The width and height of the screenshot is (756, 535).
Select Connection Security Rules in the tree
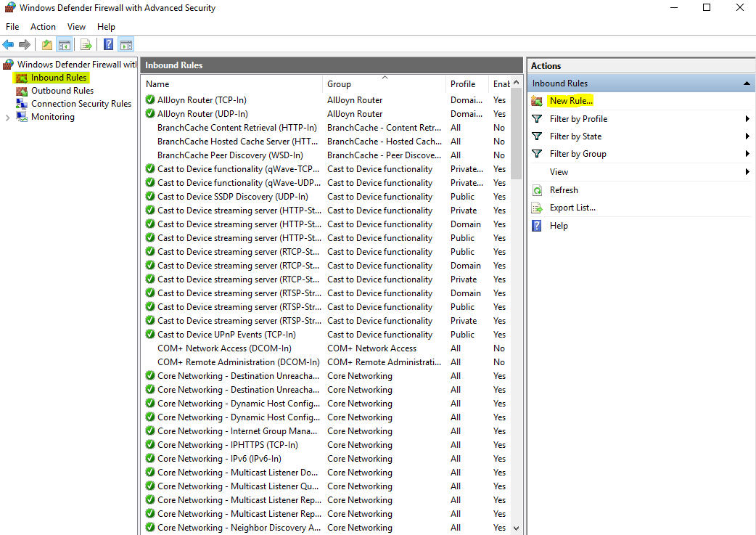(x=81, y=104)
